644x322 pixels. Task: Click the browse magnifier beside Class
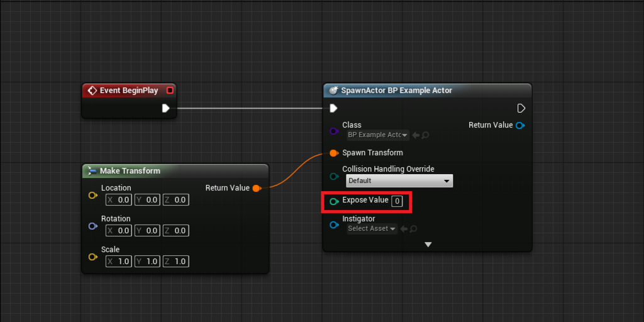pyautogui.click(x=426, y=135)
